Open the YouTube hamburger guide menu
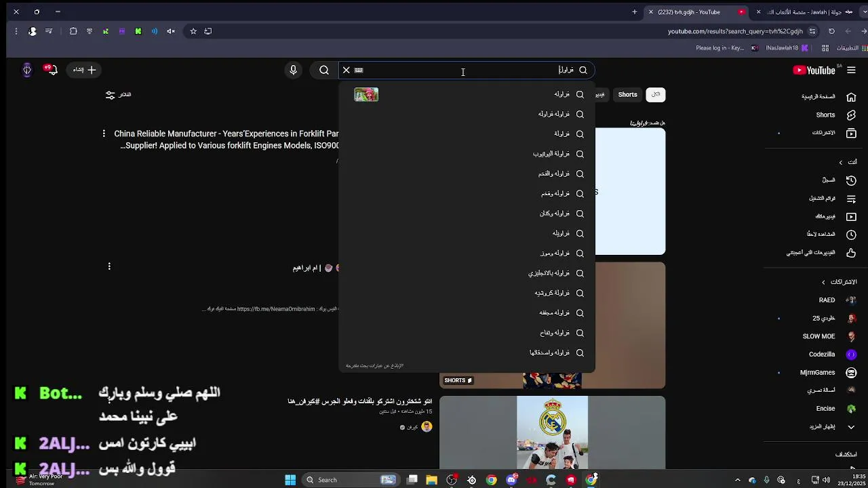This screenshot has height=488, width=868. coord(851,70)
